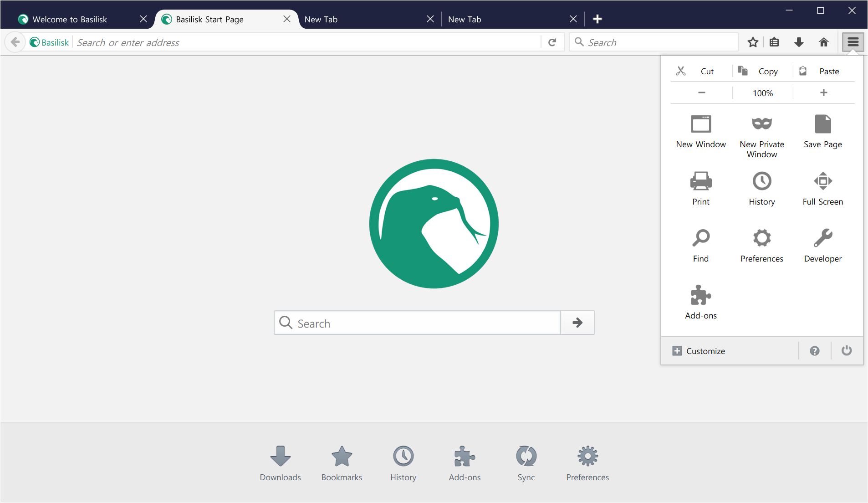This screenshot has width=868, height=503.
Task: Close the first New Tab
Action: [430, 19]
